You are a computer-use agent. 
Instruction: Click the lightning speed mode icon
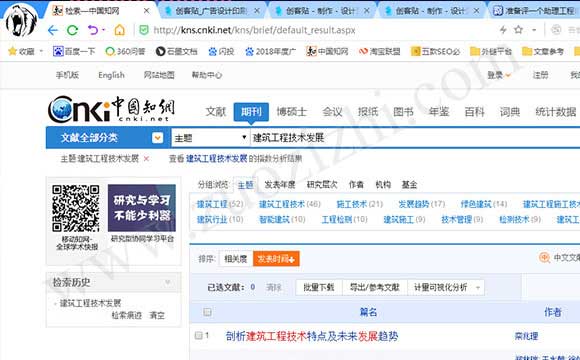[x=503, y=30]
